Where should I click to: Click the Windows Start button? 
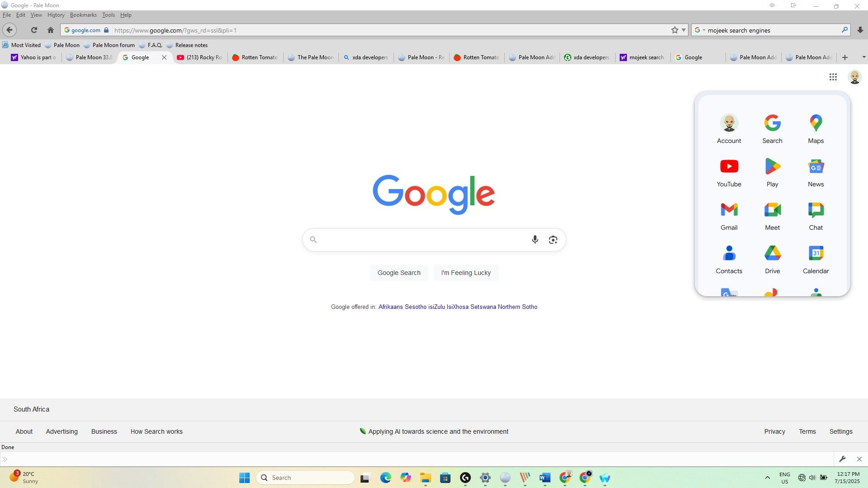244,478
